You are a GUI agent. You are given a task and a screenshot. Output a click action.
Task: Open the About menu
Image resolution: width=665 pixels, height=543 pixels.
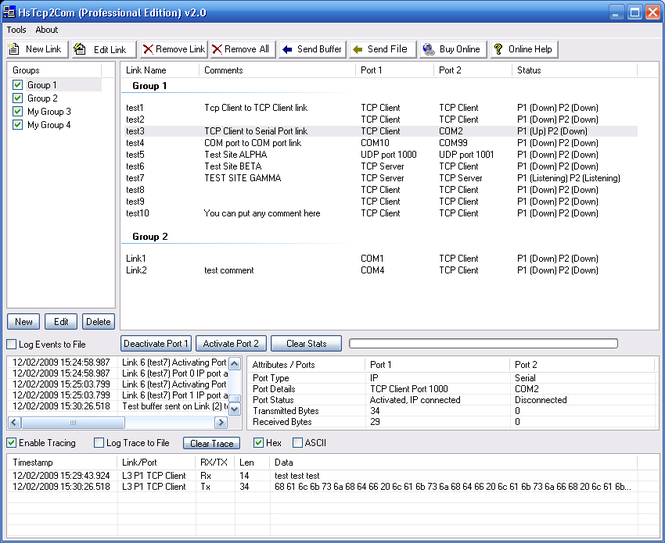(47, 30)
